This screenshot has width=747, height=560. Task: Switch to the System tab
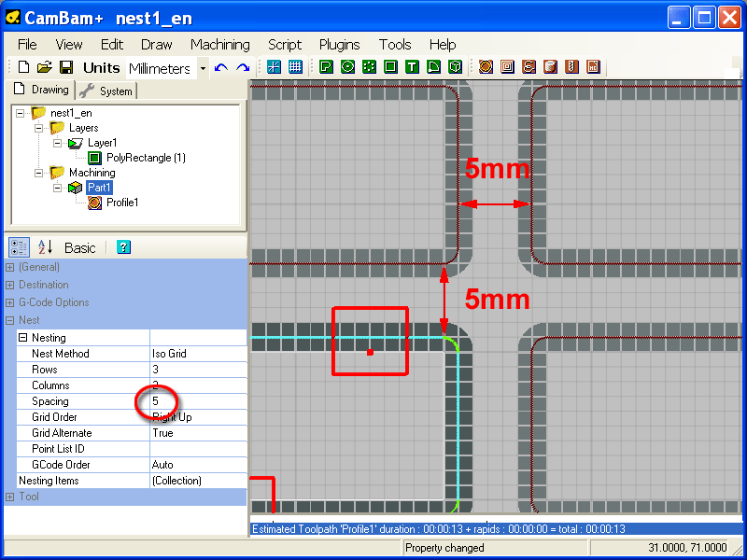tap(107, 91)
